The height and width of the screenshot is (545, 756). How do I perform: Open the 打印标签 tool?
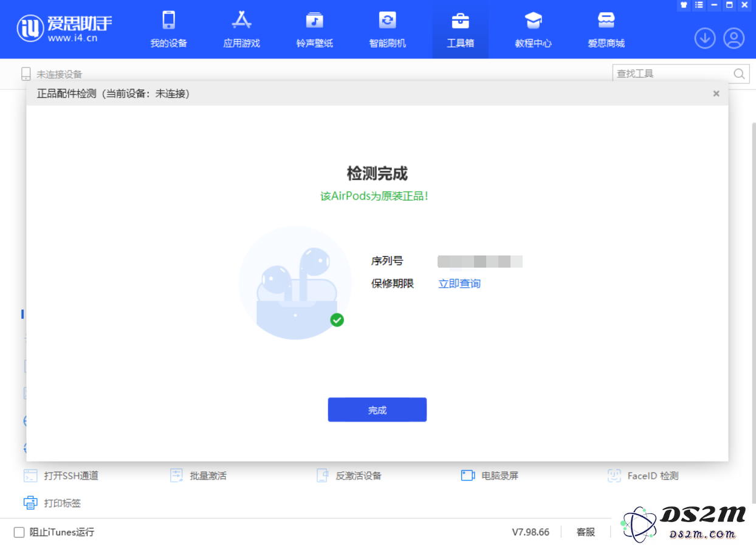(52, 503)
